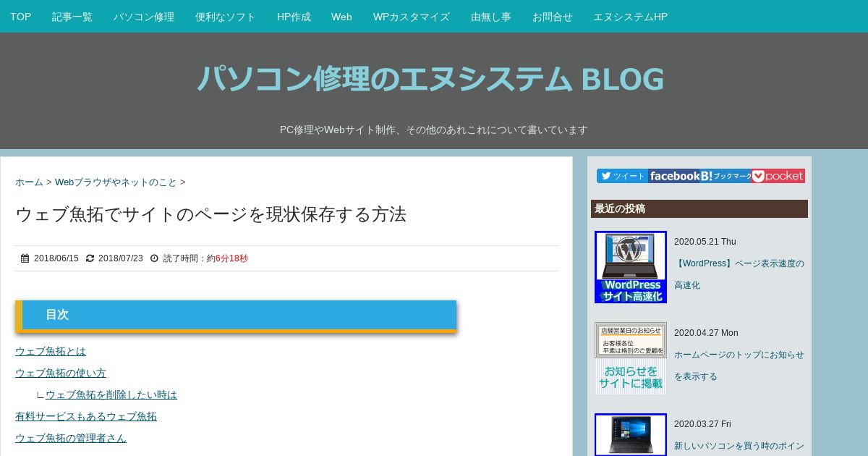Viewport: 868px width, 456px height.
Task: Click the updated date 2018/07/23
Action: point(121,258)
